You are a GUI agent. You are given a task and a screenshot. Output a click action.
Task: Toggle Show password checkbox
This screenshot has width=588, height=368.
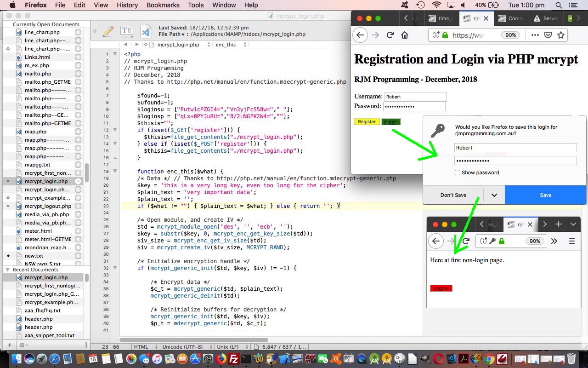(x=458, y=172)
